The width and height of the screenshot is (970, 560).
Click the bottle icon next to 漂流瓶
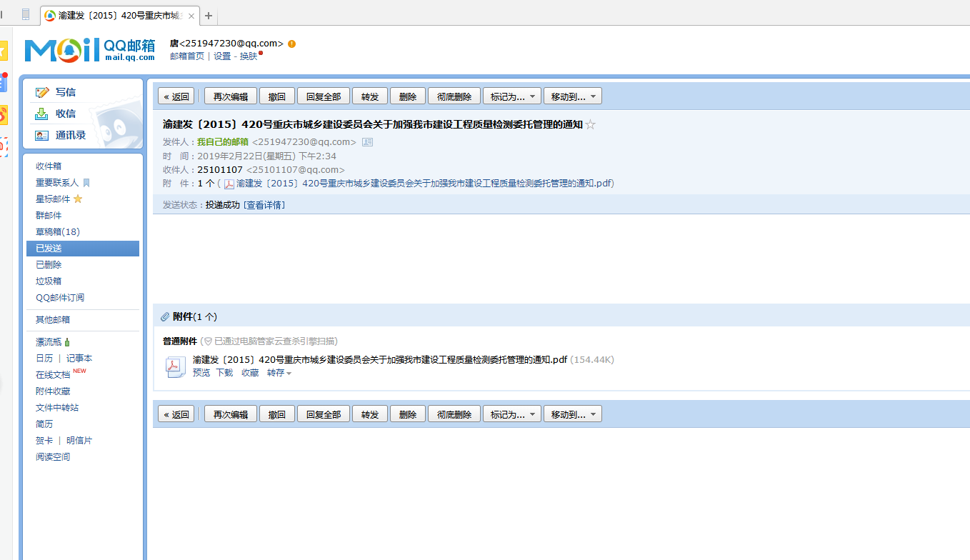67,342
